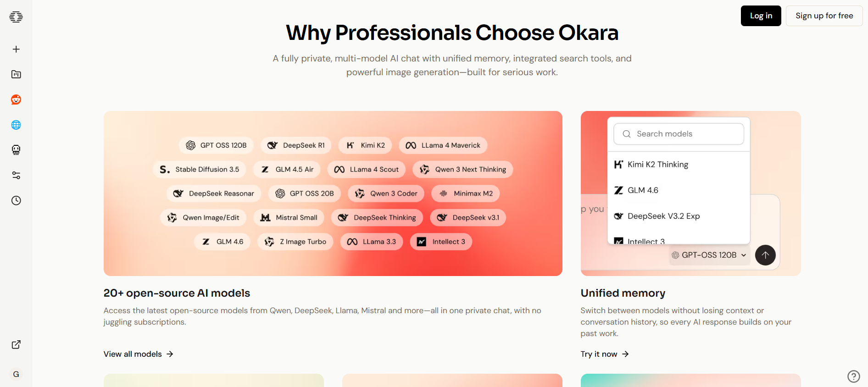This screenshot has height=387, width=868.
Task: Open the help question mark icon
Action: tap(853, 376)
